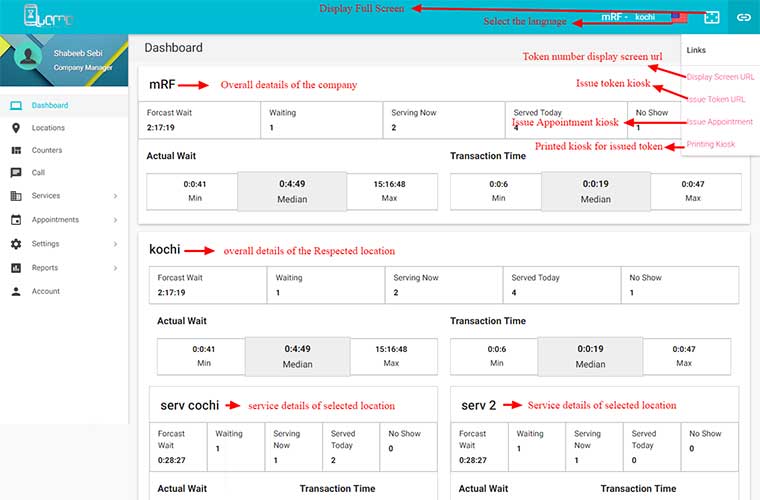Image resolution: width=760 pixels, height=500 pixels.
Task: Click the Call chat-bubble icon
Action: (16, 172)
